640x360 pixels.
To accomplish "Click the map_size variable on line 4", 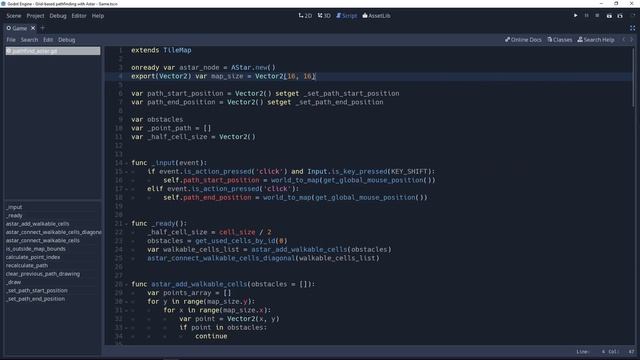I will [x=227, y=76].
